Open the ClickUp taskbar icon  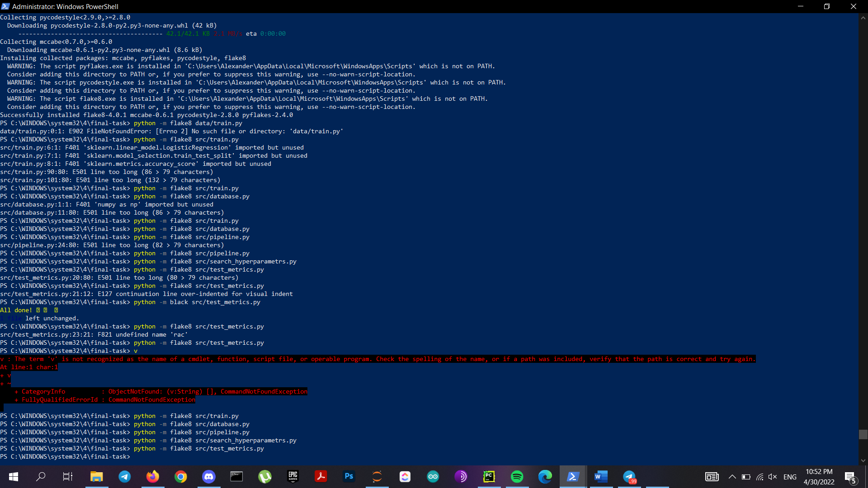tap(405, 476)
